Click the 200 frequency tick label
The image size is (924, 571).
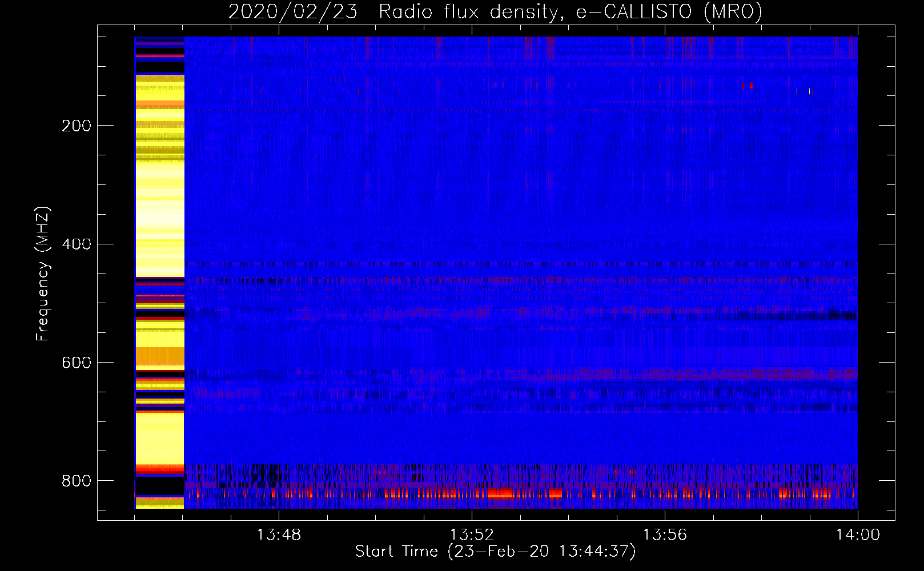77,126
